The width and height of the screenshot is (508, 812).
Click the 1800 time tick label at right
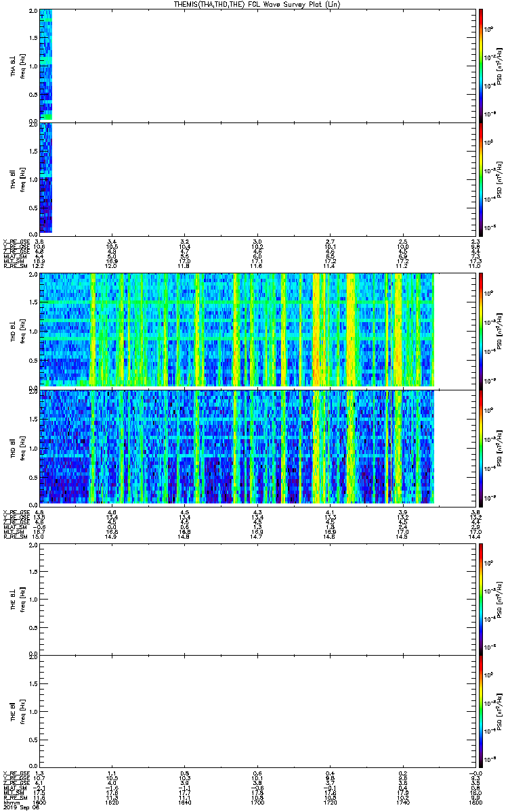click(x=476, y=802)
